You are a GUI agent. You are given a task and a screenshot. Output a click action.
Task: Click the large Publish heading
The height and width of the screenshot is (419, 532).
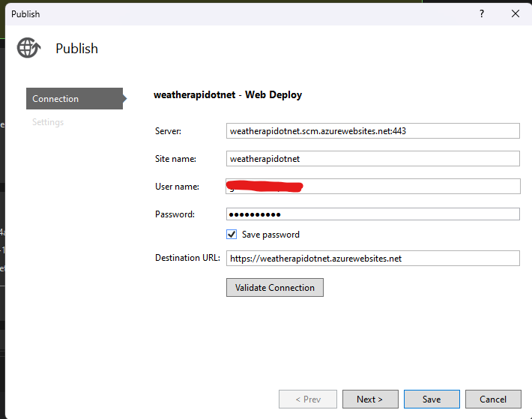[x=76, y=49]
